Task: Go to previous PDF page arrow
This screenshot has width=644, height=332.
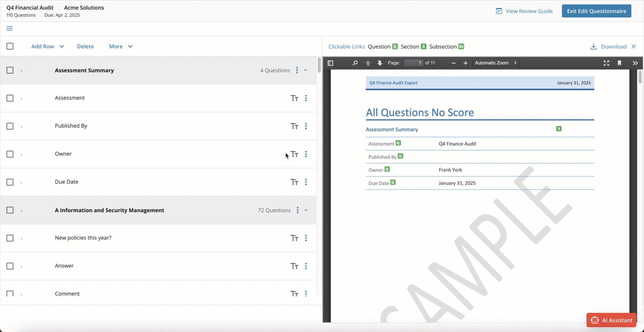Action: [368, 63]
